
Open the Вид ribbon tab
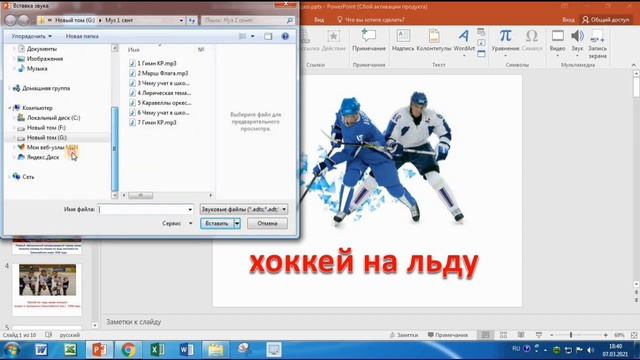(319, 20)
